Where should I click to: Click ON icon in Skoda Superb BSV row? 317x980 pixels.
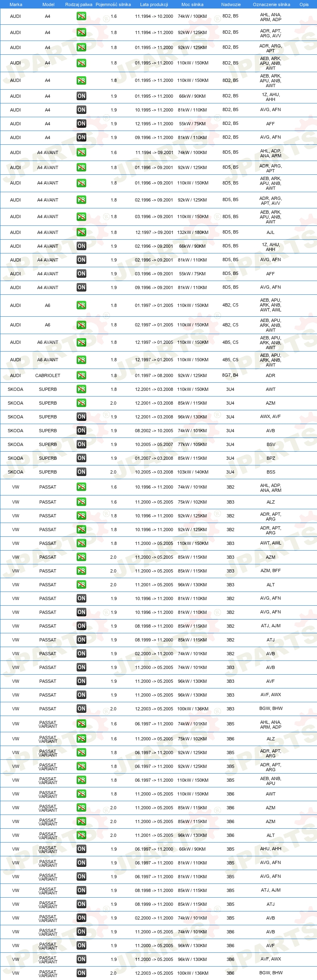pyautogui.click(x=81, y=444)
